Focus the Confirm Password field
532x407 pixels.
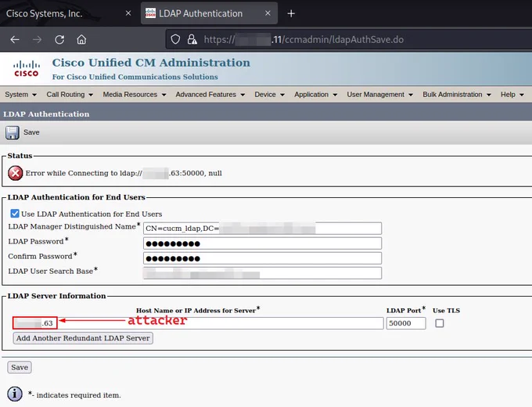262,258
